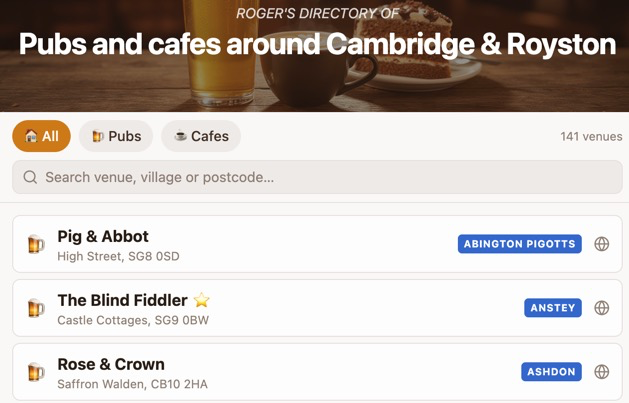629x403 pixels.
Task: Focus the venue, village or postcode search field
Action: pos(320,178)
